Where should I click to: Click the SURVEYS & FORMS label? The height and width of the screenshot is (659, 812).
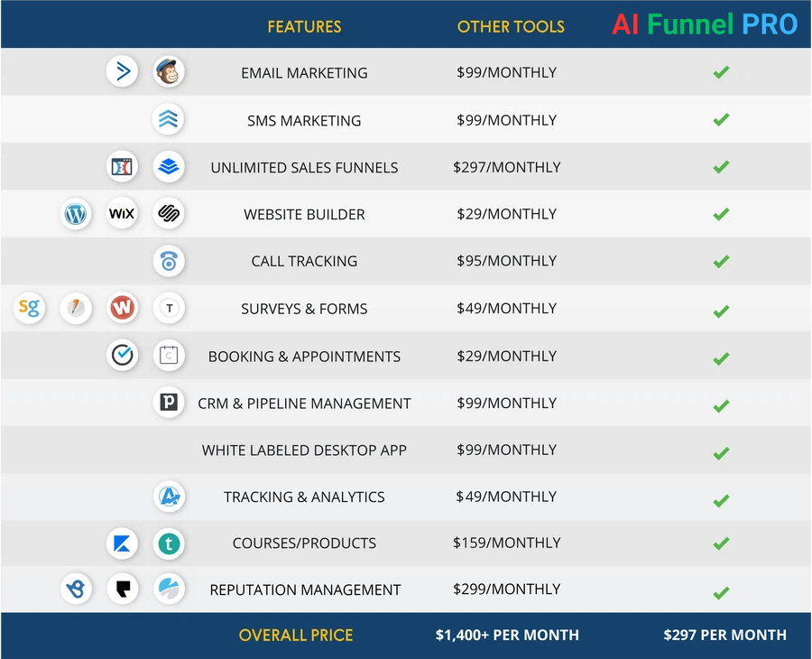click(x=305, y=309)
